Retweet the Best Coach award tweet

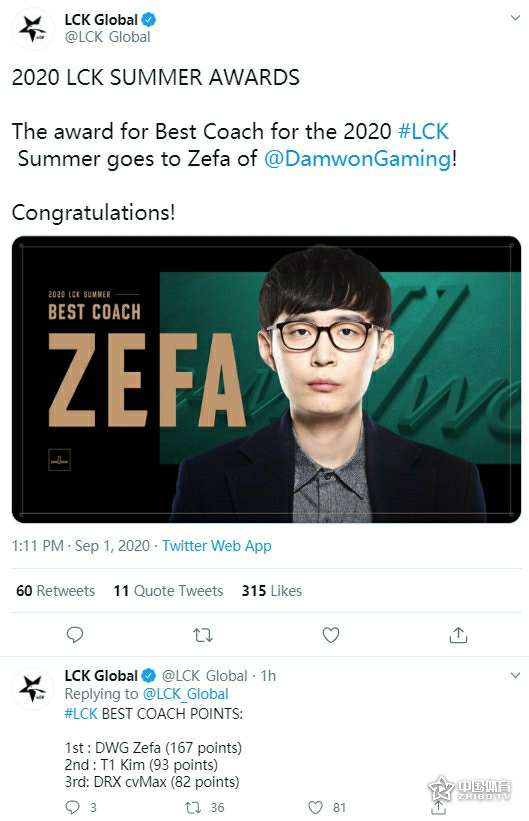(x=203, y=635)
